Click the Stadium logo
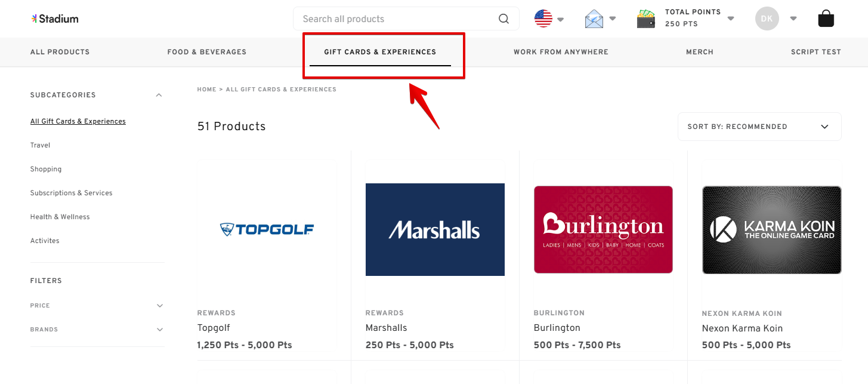 55,19
